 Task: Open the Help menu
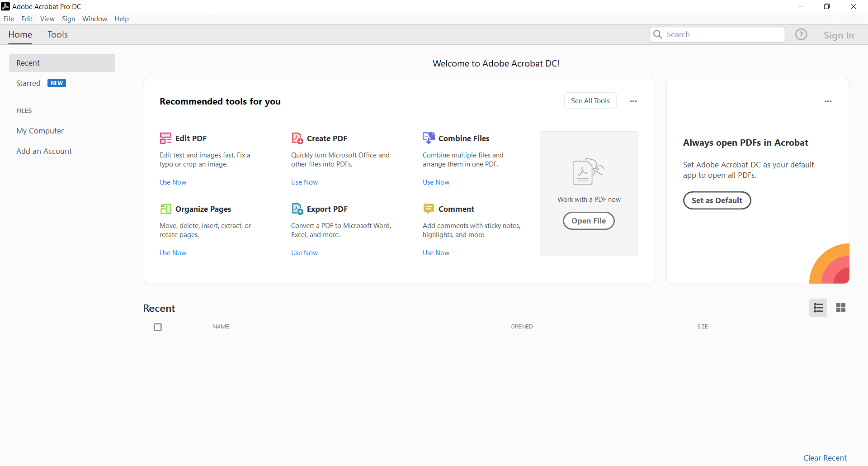click(x=122, y=19)
